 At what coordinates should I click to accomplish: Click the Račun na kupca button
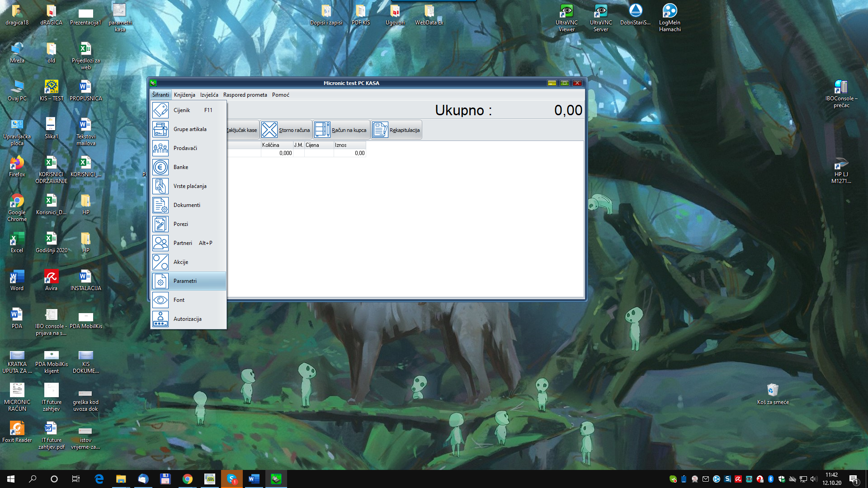[x=341, y=130]
